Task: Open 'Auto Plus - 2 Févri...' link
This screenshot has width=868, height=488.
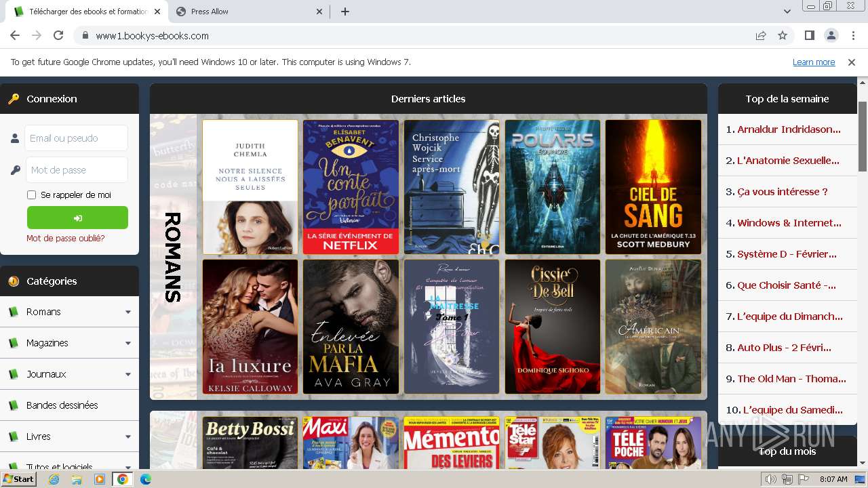Action: tap(784, 348)
